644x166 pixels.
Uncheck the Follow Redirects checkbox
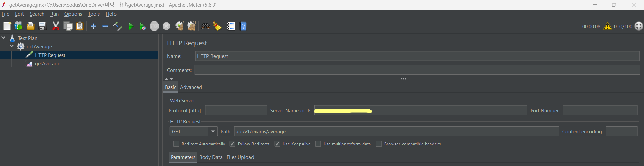pyautogui.click(x=232, y=144)
